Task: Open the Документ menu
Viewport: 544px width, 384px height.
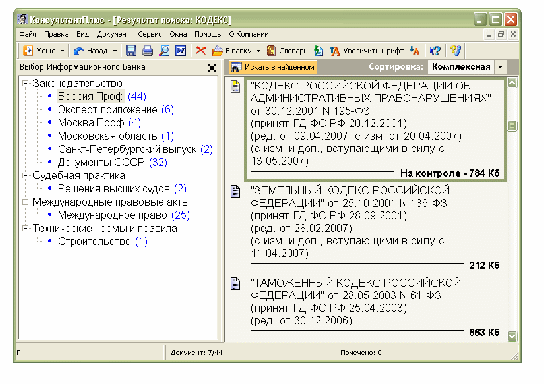Action: [x=111, y=34]
